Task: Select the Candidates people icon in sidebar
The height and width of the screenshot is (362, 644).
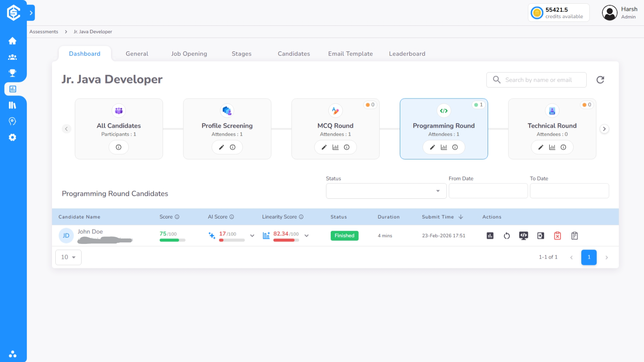Action: coord(13,57)
